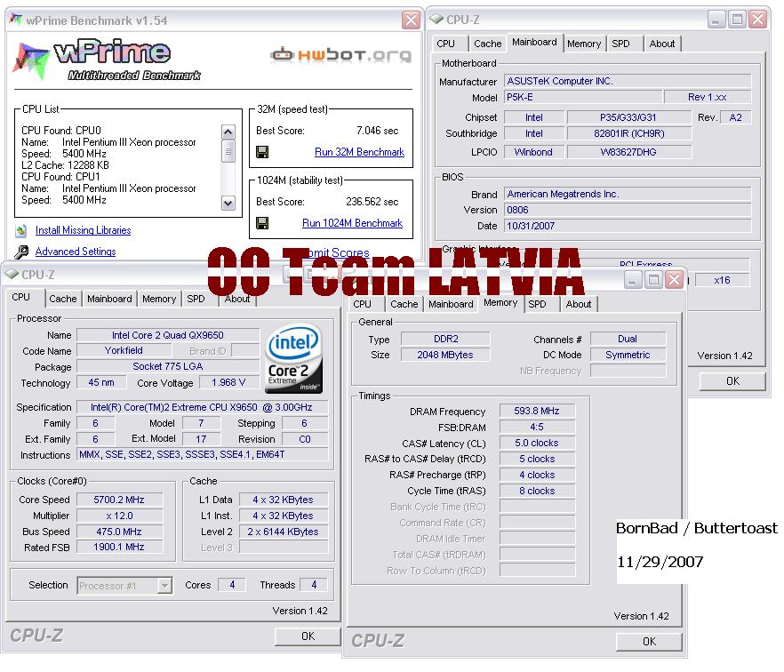
Task: Open the Mainboard tab in Memory window
Action: 451,305
